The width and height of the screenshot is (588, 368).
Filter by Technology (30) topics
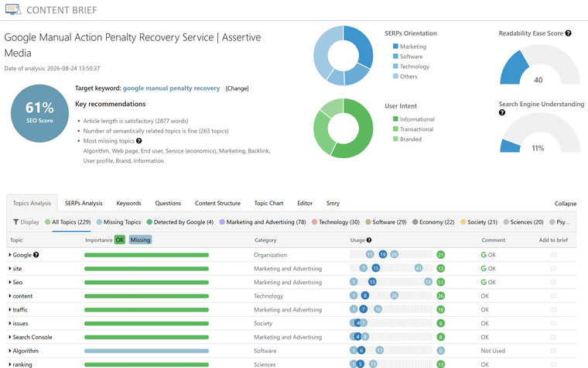(x=336, y=222)
